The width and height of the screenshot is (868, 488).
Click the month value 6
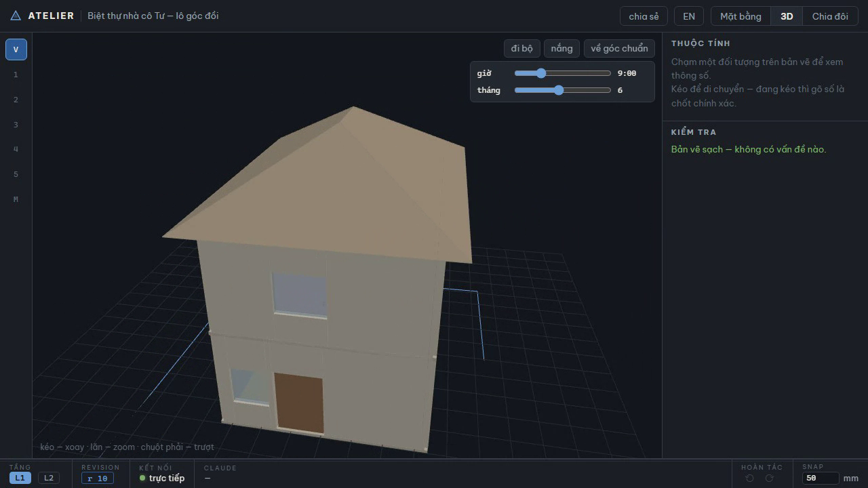pos(620,90)
